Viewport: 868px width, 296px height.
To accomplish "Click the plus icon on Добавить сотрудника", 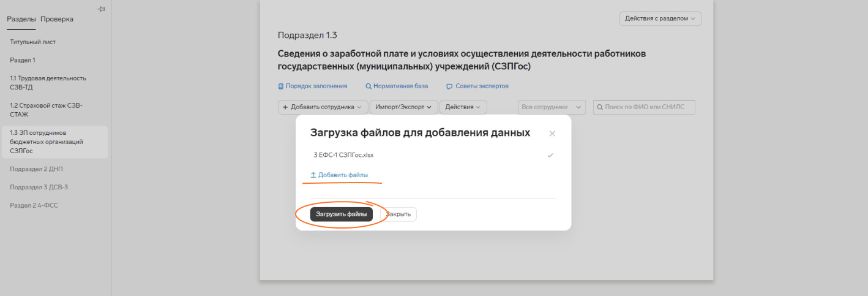I will (285, 107).
